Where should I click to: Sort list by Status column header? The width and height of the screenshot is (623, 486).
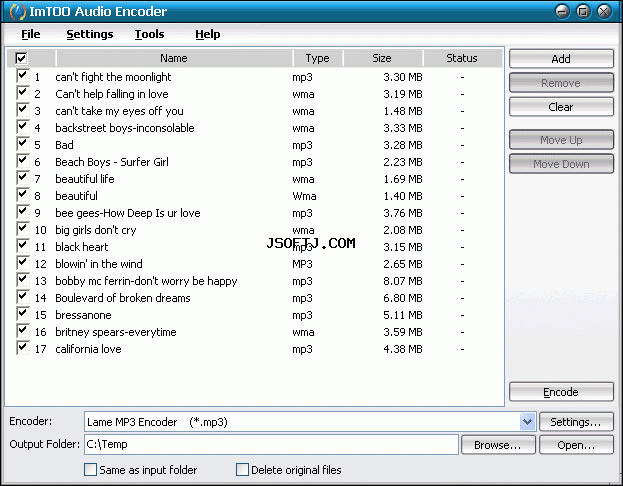(462, 58)
